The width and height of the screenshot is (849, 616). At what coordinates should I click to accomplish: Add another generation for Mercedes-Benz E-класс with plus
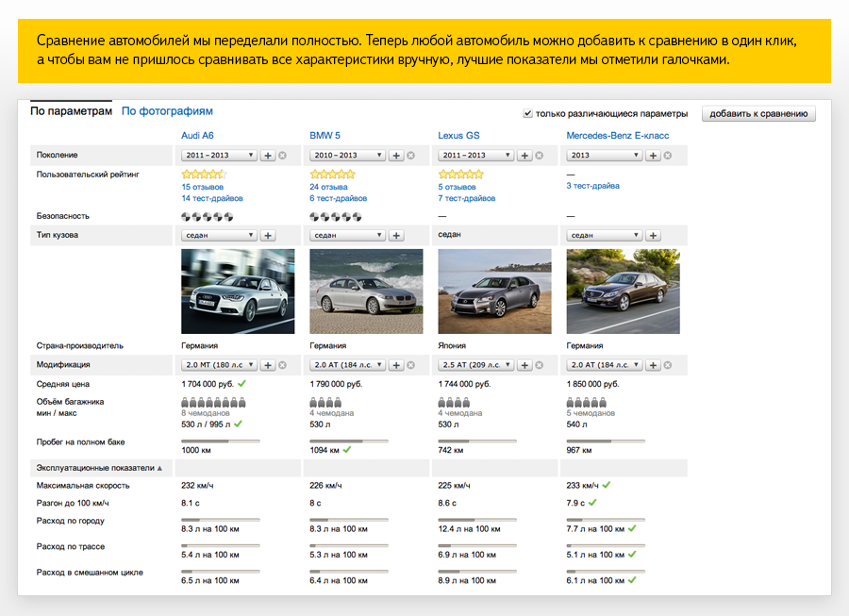653,156
